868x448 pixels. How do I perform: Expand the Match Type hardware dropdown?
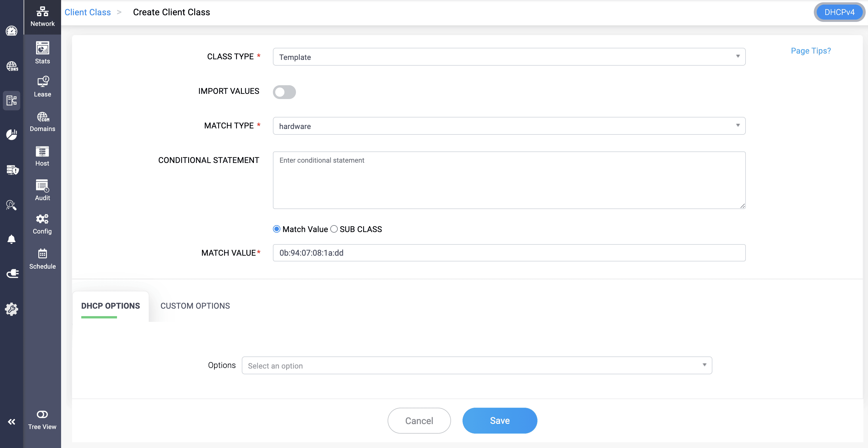click(509, 126)
